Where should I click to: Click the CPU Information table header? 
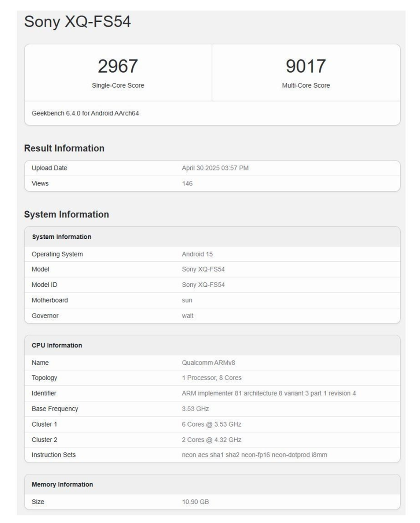(57, 345)
